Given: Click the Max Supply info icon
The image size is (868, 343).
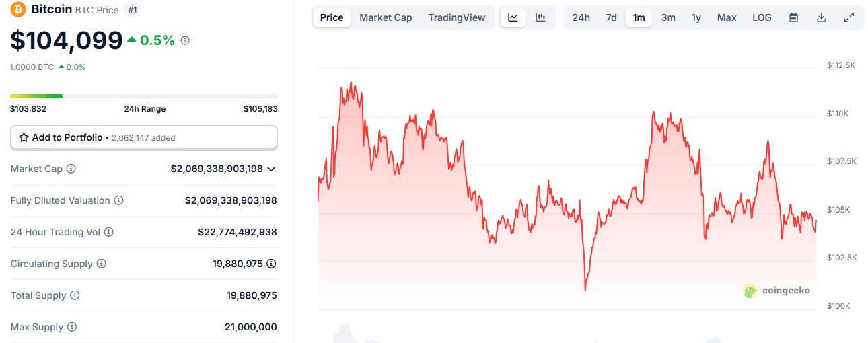Looking at the screenshot, I should click(71, 327).
